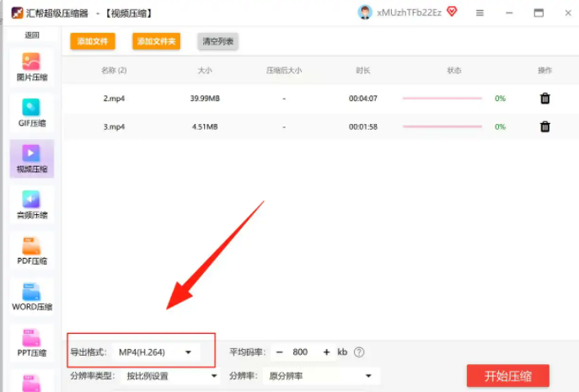Click the 4.51MB size value
This screenshot has width=579, height=392.
205,126
